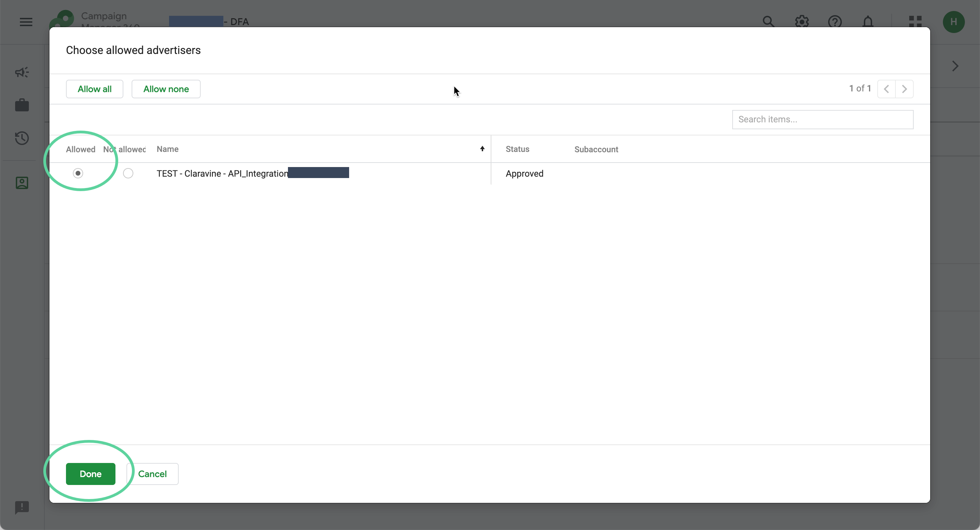The image size is (980, 530).
Task: Confirm with the Done button
Action: tap(91, 474)
